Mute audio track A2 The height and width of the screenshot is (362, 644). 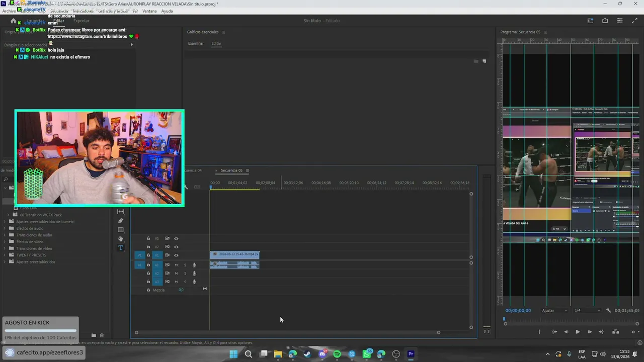(176, 274)
